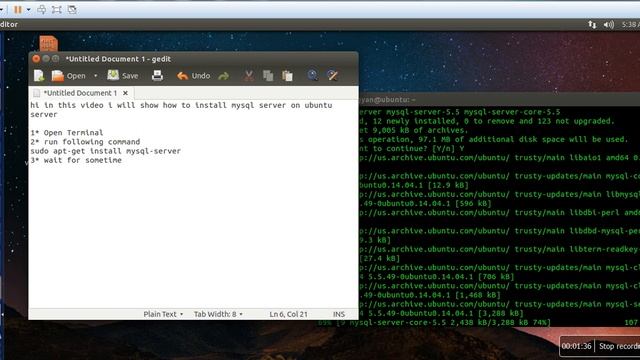Click the gedit window title bar
The image size is (640, 360).
click(x=193, y=59)
